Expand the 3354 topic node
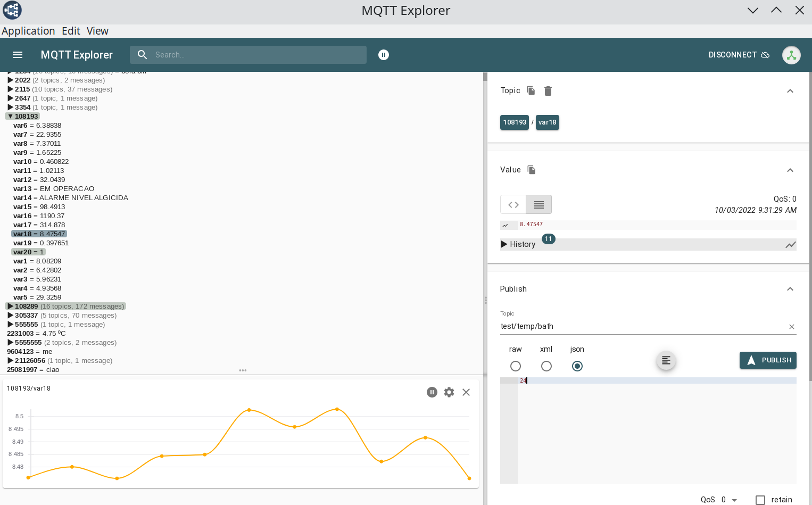The width and height of the screenshot is (812, 505). [10, 107]
